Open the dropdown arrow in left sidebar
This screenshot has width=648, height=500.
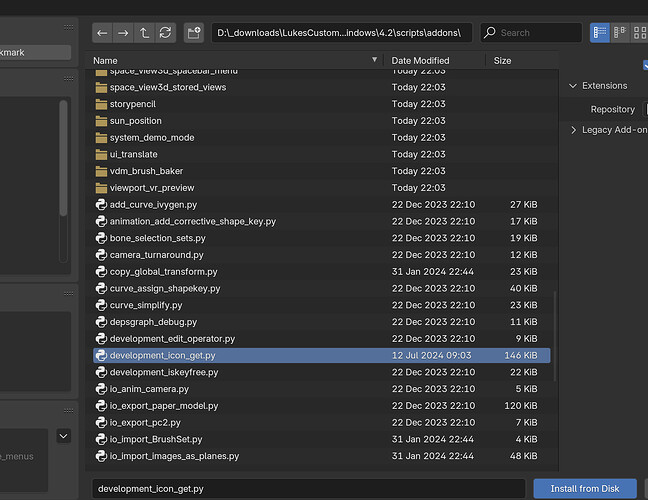coord(64,436)
